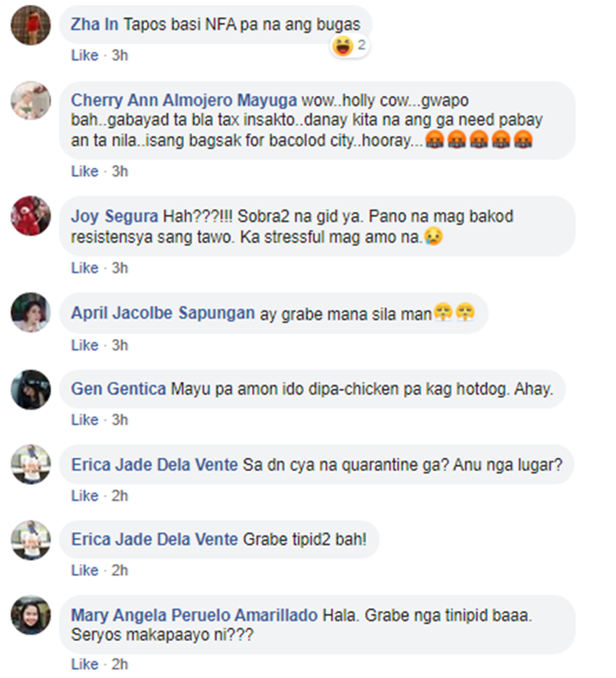Open Mary Angela Peruelo Amarillado name link
Viewport: 616px width, 678px height.
[194, 616]
